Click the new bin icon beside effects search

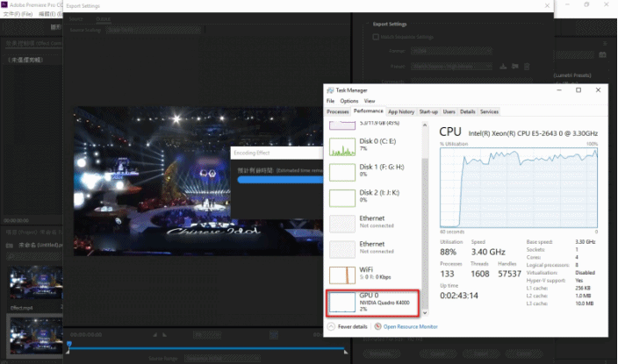click(x=602, y=54)
